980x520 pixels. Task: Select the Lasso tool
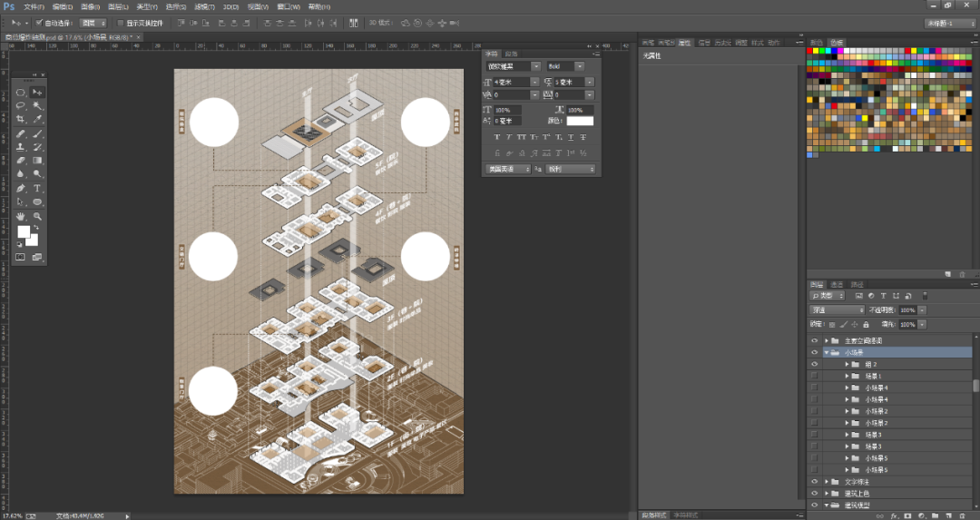[21, 105]
